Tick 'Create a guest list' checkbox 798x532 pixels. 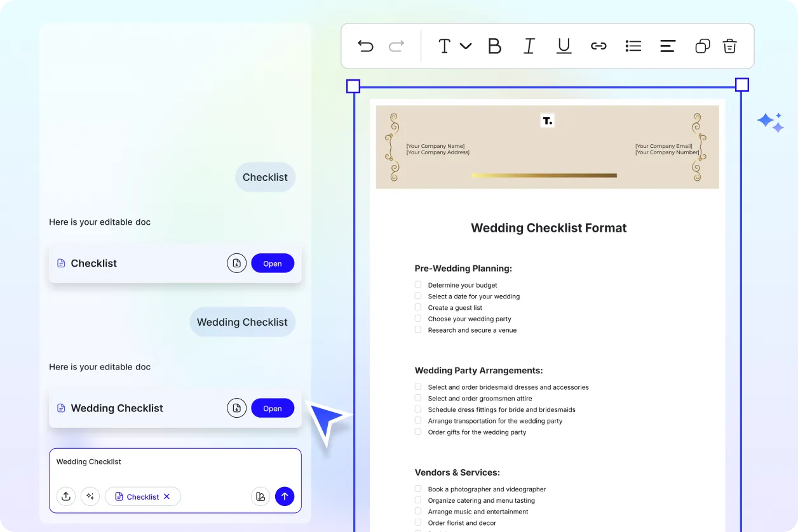click(418, 307)
